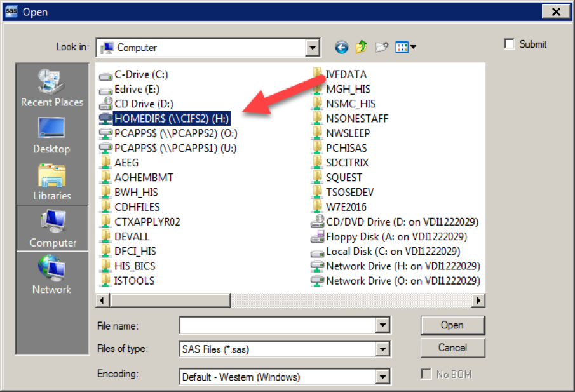Go back using the blue back arrow icon
Screen dimensions: 575x392
tap(341, 47)
